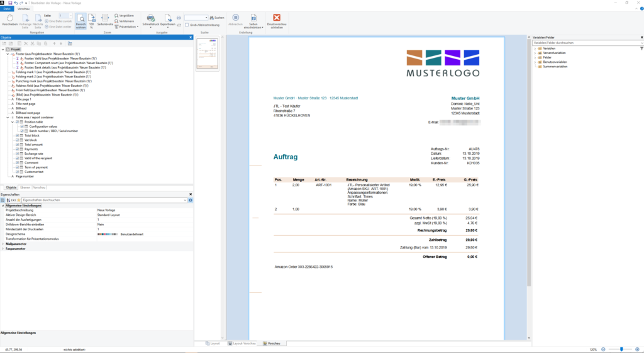644x353 pixels.
Task: Open the Datei menu
Action: (7, 9)
